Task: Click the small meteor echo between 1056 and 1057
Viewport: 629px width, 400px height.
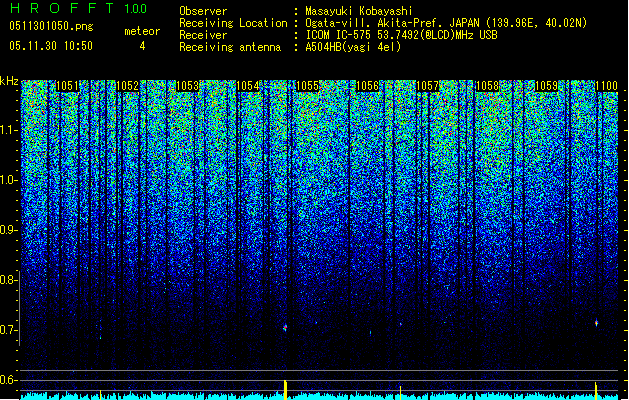Action: point(401,324)
